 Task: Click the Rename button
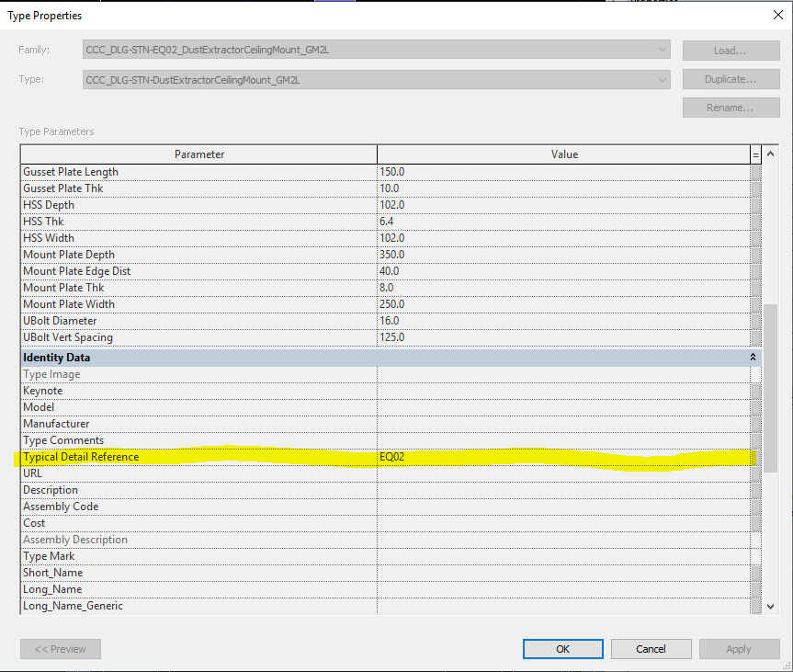pyautogui.click(x=730, y=108)
